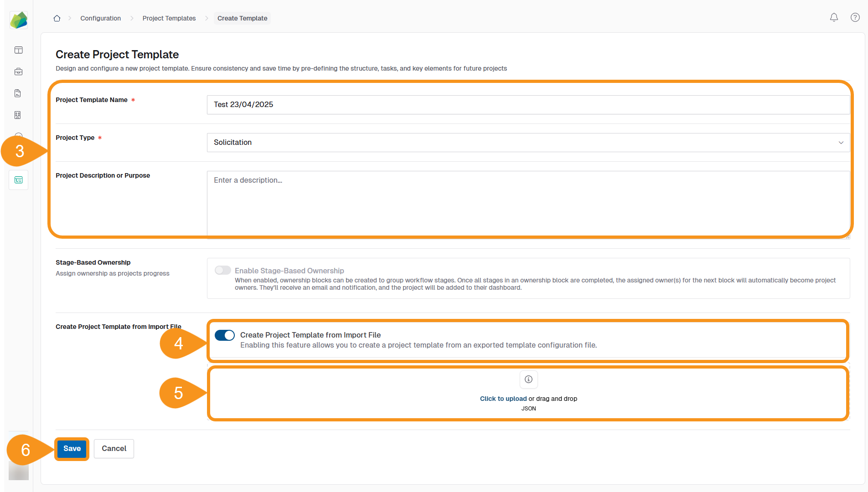Click the info icon above the upload area
Image resolution: width=868 pixels, height=492 pixels.
click(x=528, y=379)
